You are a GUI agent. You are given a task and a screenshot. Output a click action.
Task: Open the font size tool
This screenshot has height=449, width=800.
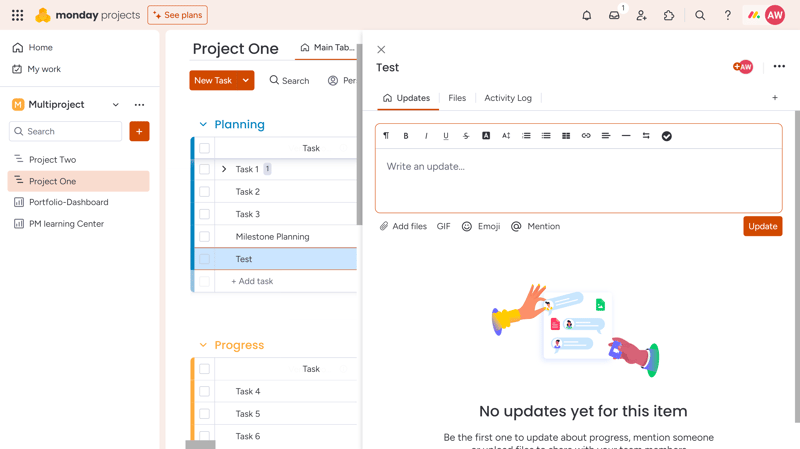pyautogui.click(x=506, y=136)
